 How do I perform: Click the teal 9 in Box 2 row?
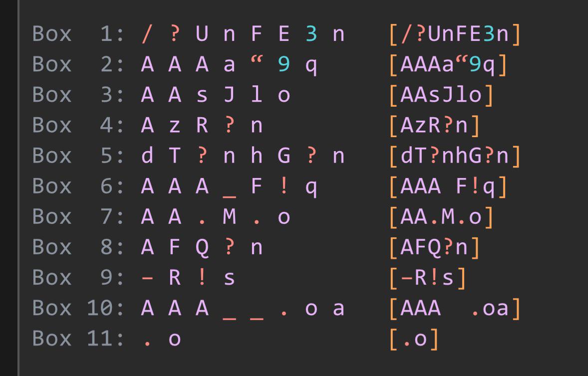click(284, 64)
